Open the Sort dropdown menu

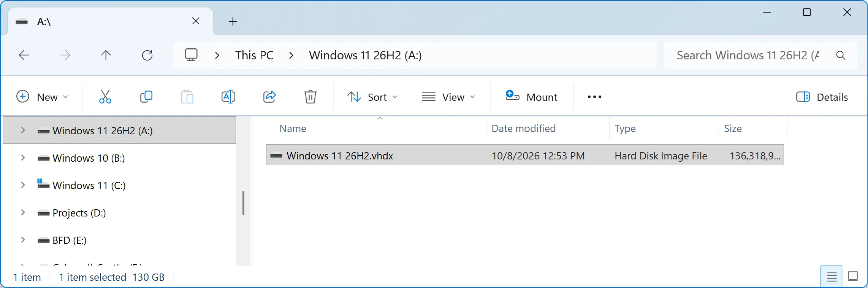tap(372, 97)
